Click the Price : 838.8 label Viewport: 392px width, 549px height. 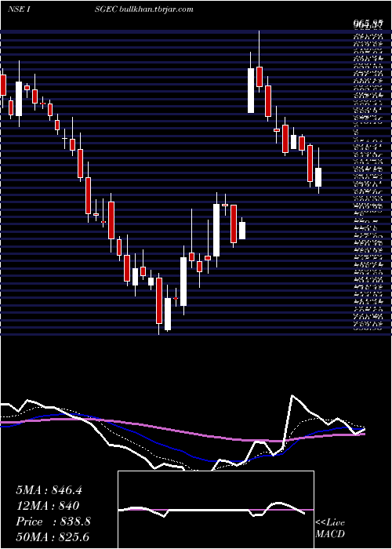coord(53,522)
